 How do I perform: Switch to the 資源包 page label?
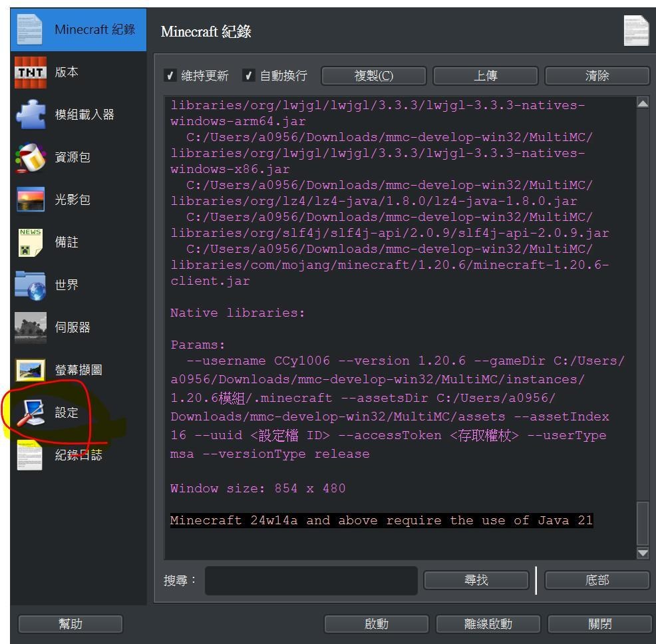[73, 157]
